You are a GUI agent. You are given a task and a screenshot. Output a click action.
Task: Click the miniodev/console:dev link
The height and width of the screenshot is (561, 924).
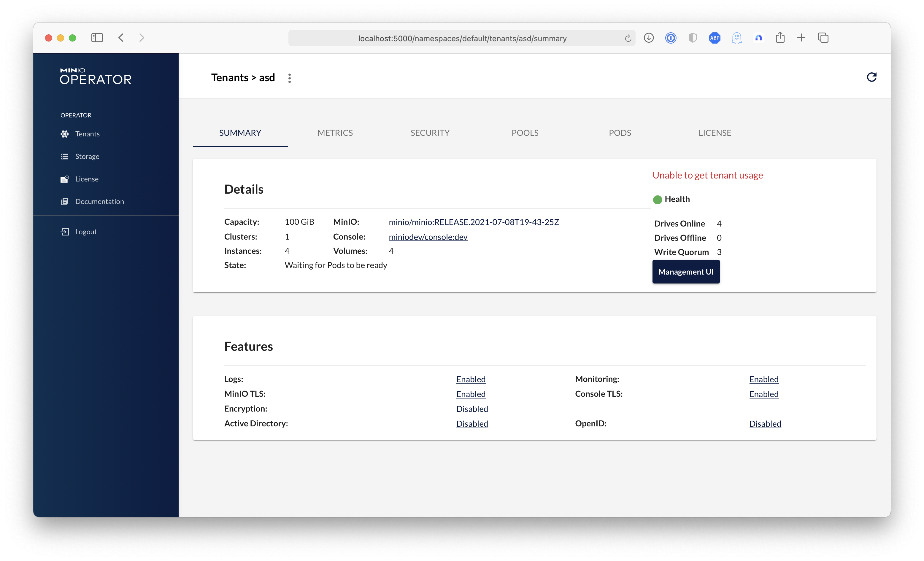tap(428, 237)
